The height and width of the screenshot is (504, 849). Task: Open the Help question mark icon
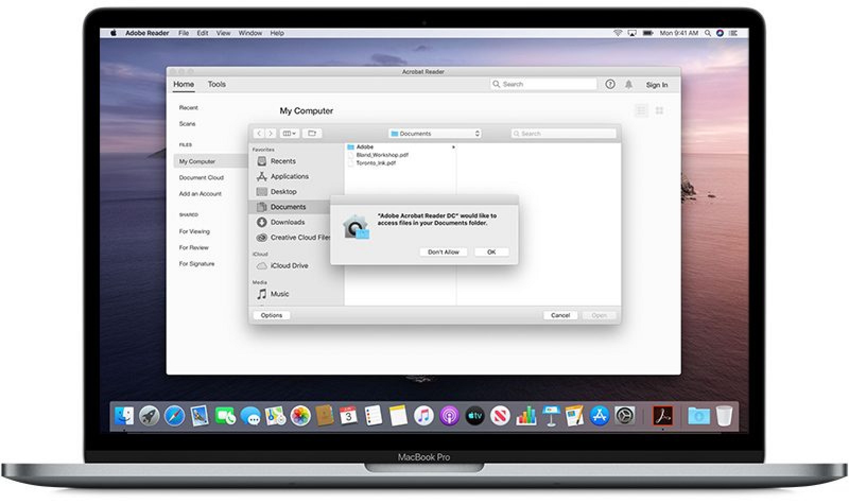(x=610, y=84)
